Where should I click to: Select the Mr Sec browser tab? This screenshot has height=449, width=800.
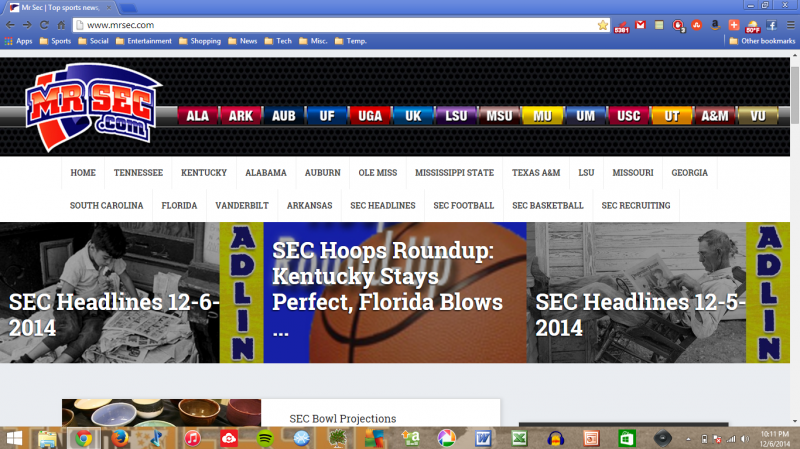coord(61,8)
